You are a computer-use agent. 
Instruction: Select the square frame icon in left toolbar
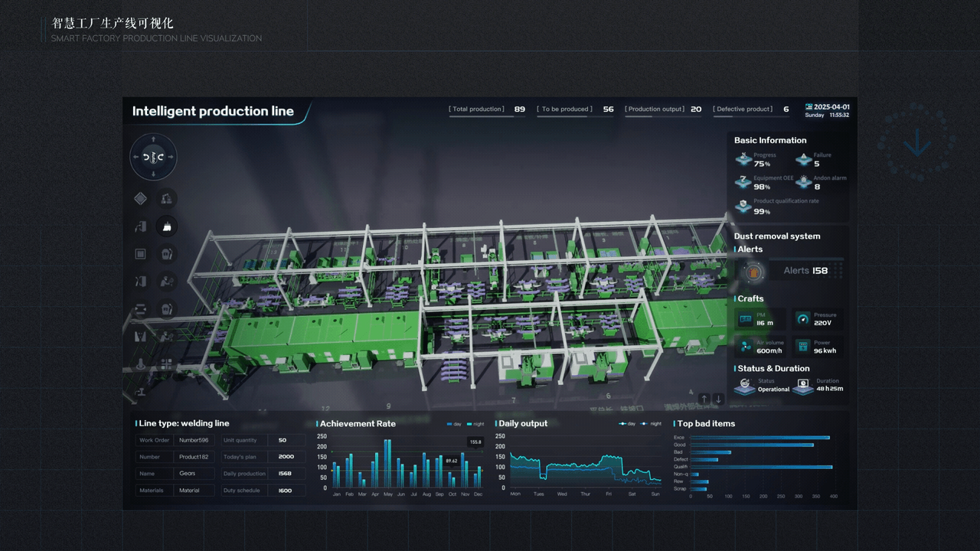(x=140, y=253)
